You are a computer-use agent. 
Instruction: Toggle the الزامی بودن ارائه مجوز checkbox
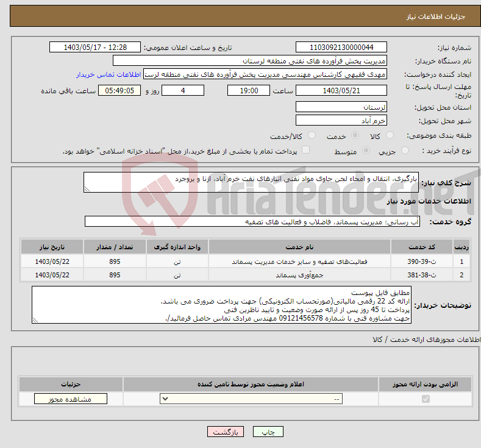(x=426, y=399)
